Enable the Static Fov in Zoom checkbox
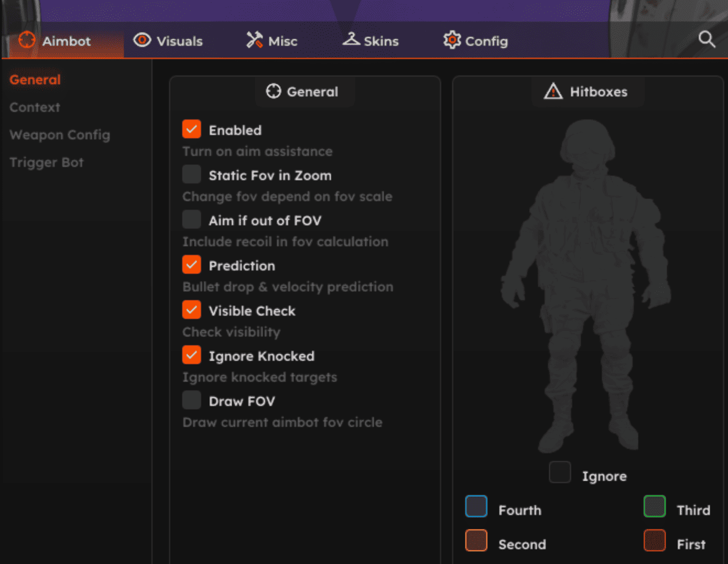The image size is (728, 564). 192,175
